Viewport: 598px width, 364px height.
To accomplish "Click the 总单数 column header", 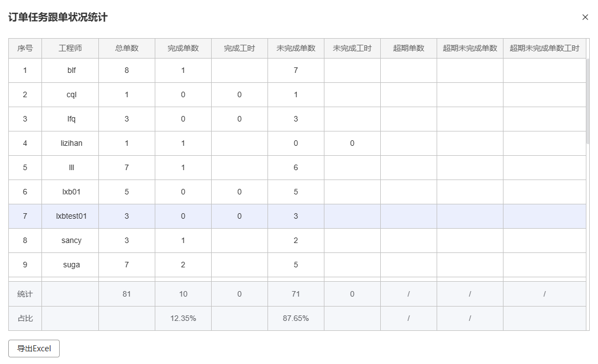I will [x=127, y=49].
